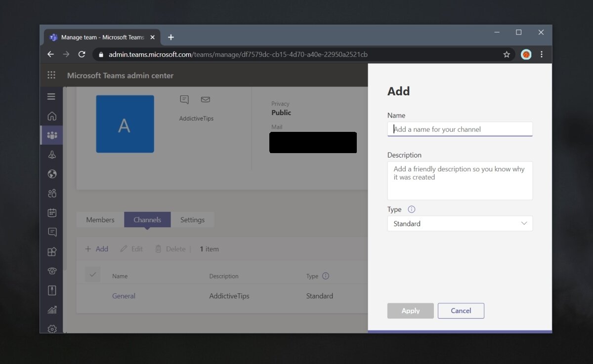The image size is (593, 364).
Task: Switch to the Members tab
Action: 100,220
